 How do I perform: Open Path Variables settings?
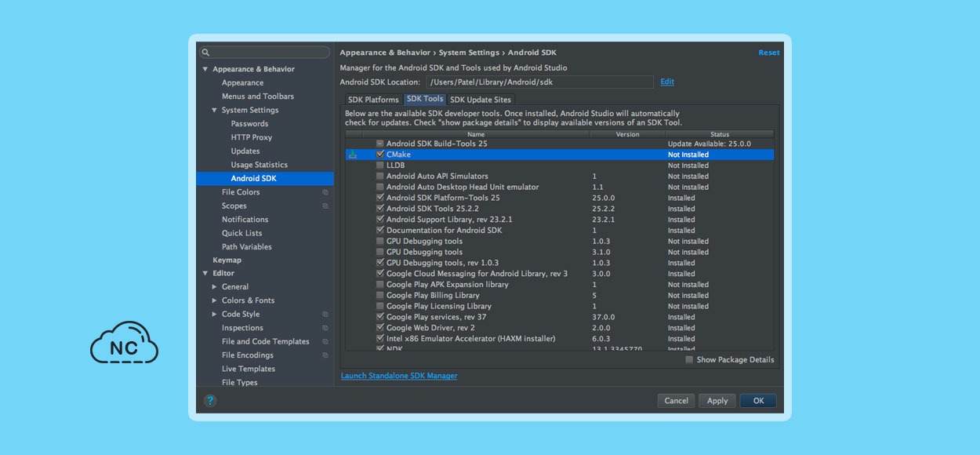(x=247, y=247)
